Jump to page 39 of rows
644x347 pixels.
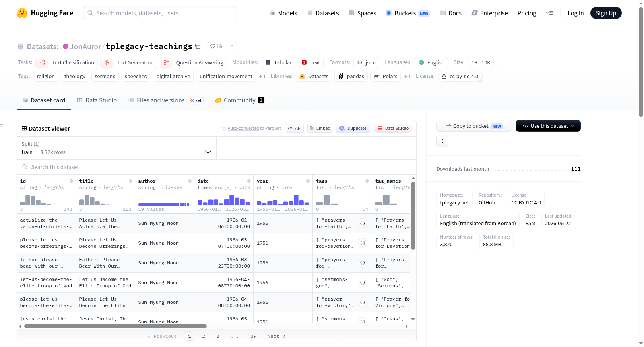point(254,336)
